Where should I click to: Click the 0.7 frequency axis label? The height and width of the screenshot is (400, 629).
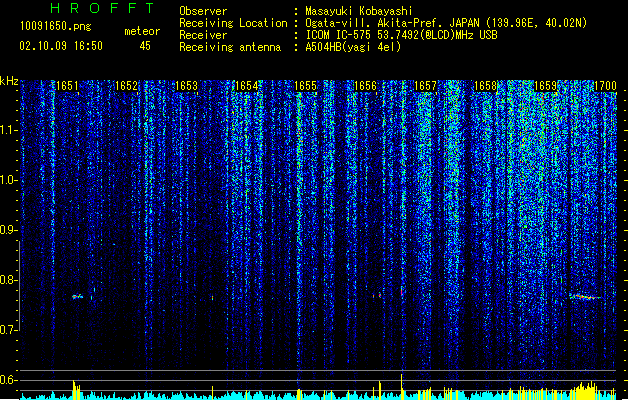(9, 330)
